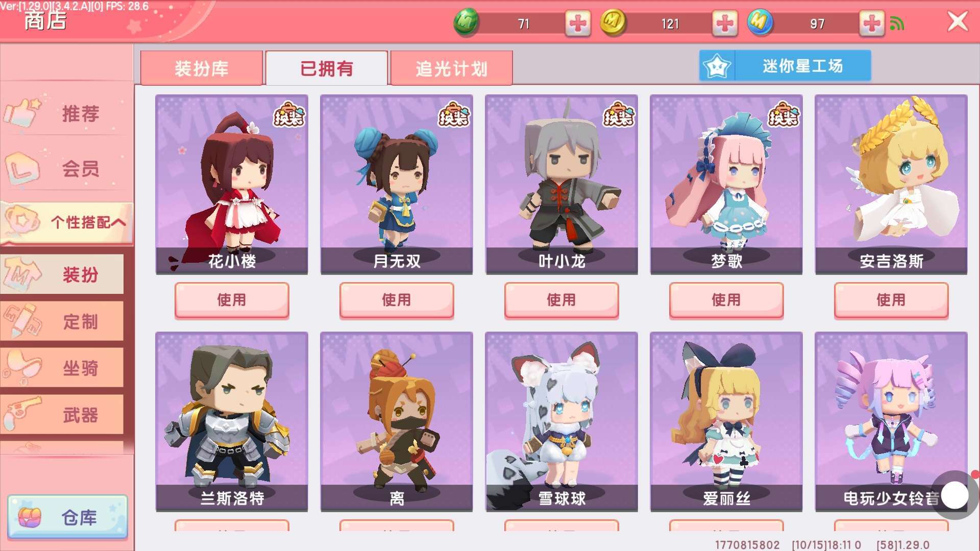
Task: Add more blue mini points
Action: click(872, 23)
